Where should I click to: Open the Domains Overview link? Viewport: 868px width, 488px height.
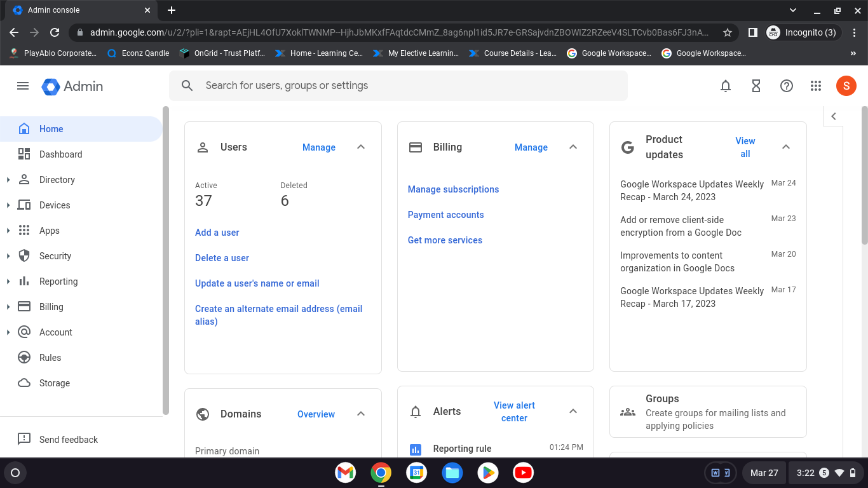316,414
